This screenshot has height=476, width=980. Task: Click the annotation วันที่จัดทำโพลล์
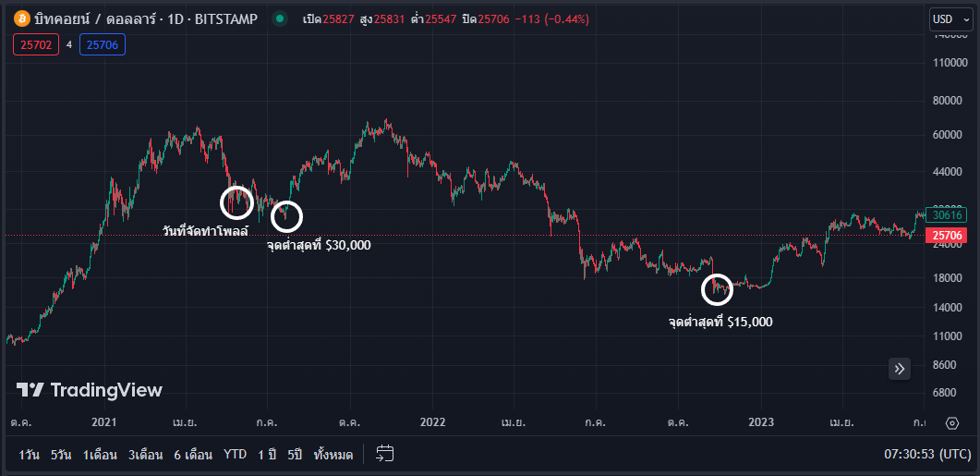click(205, 231)
